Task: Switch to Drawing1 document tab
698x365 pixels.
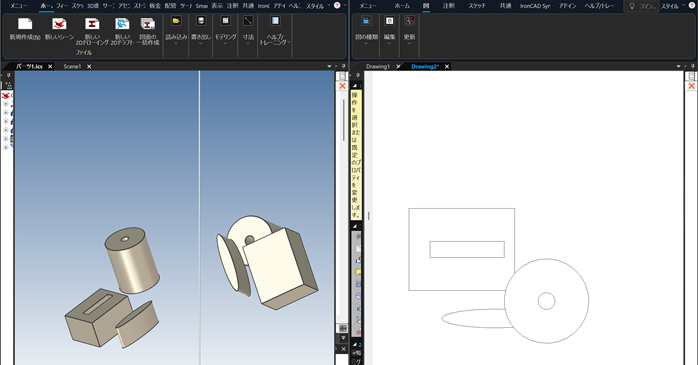Action: (377, 66)
